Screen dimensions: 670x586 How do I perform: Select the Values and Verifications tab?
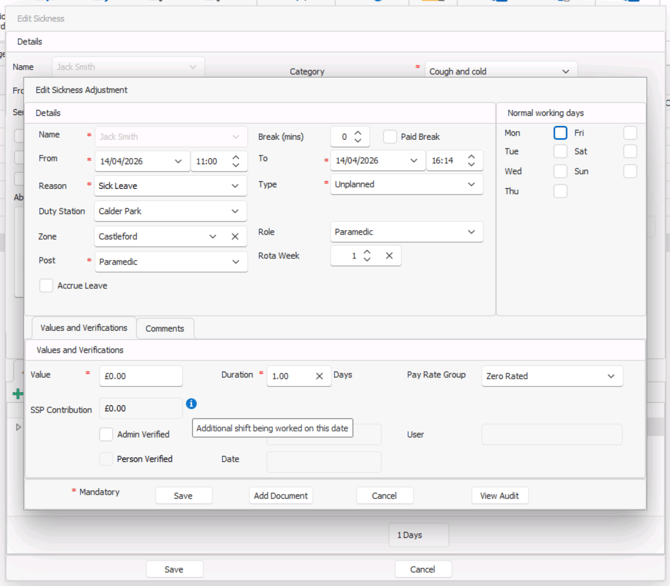(x=82, y=328)
